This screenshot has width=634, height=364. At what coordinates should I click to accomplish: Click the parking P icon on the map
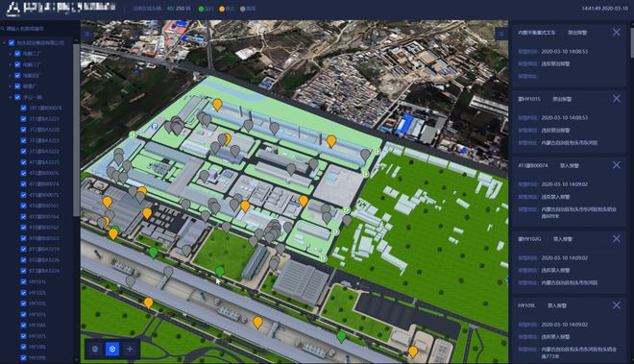(x=155, y=126)
